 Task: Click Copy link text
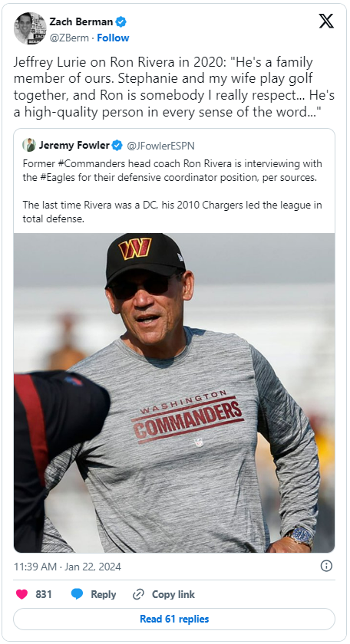click(x=173, y=594)
